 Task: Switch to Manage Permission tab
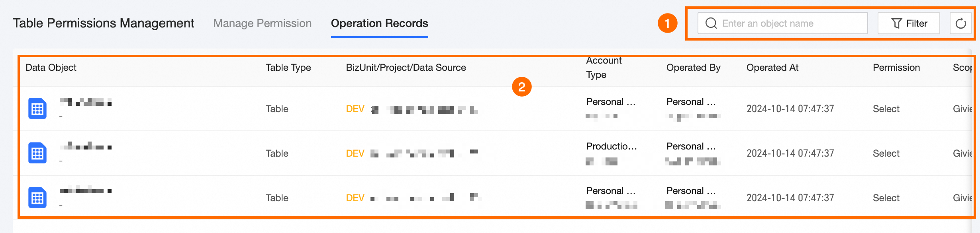pyautogui.click(x=262, y=23)
